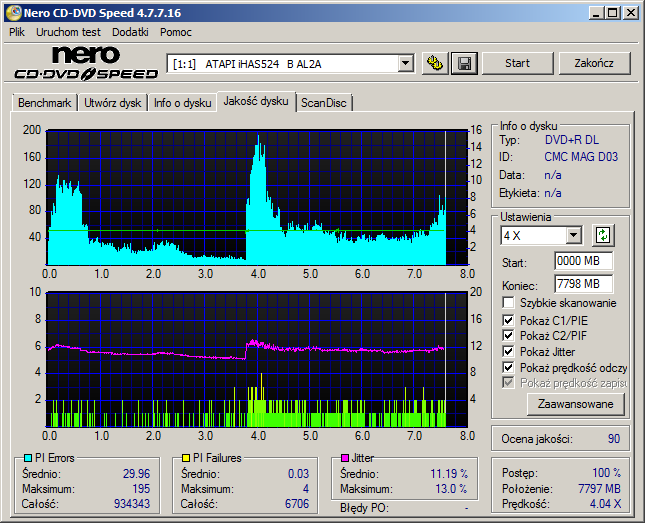Click the PI Errors upper graph

(x=257, y=198)
